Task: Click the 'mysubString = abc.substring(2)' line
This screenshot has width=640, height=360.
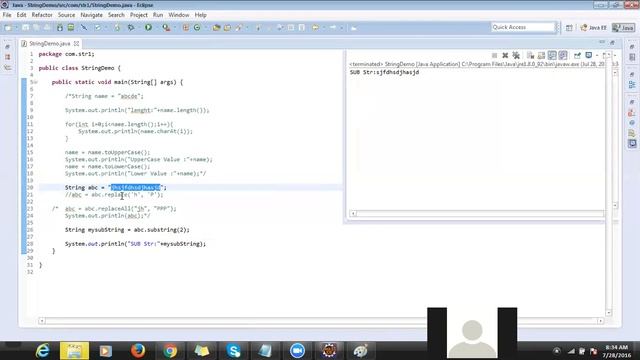Action: [x=127, y=230]
